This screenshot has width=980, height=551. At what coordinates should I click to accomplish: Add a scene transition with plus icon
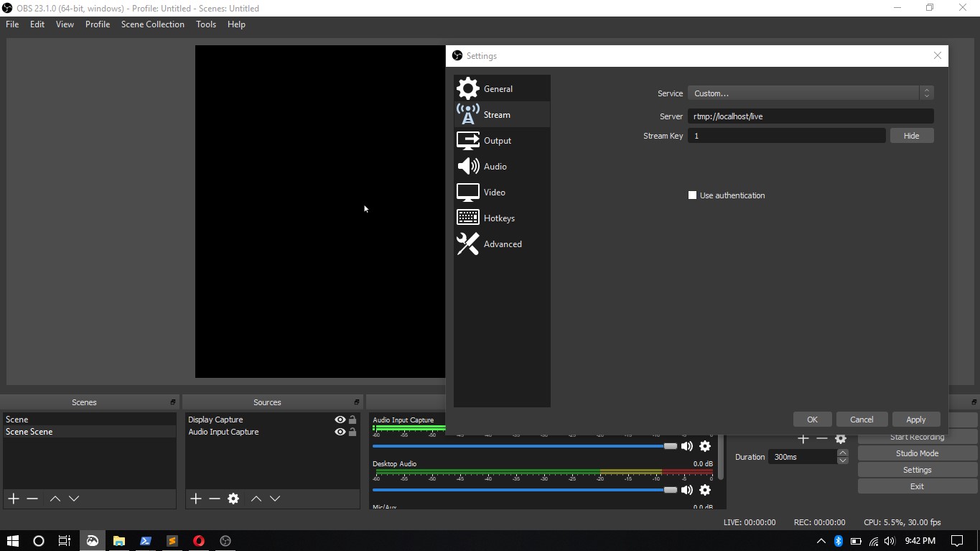(x=803, y=438)
